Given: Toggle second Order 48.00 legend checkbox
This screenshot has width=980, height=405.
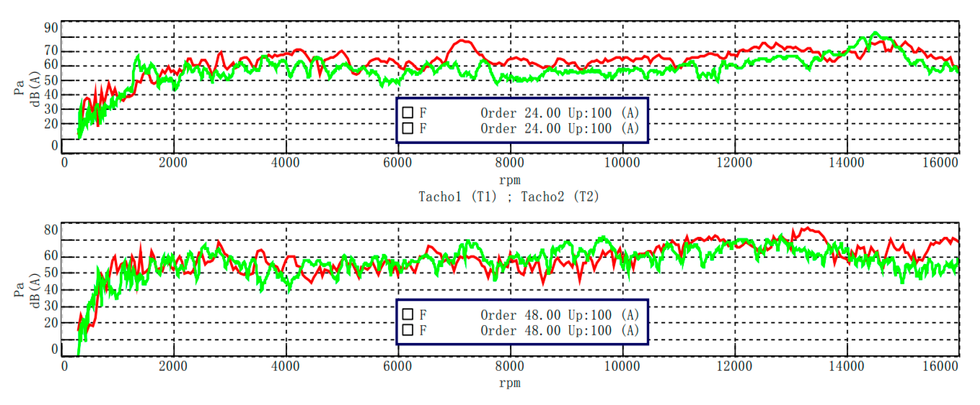Looking at the screenshot, I should point(408,330).
